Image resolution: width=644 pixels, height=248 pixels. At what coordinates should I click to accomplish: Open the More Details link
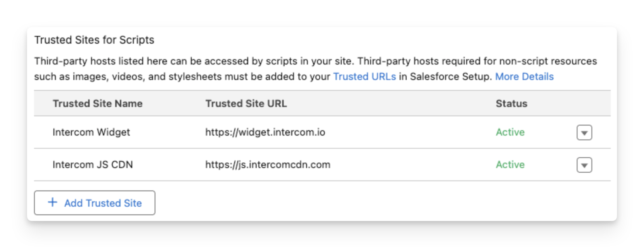click(x=524, y=76)
